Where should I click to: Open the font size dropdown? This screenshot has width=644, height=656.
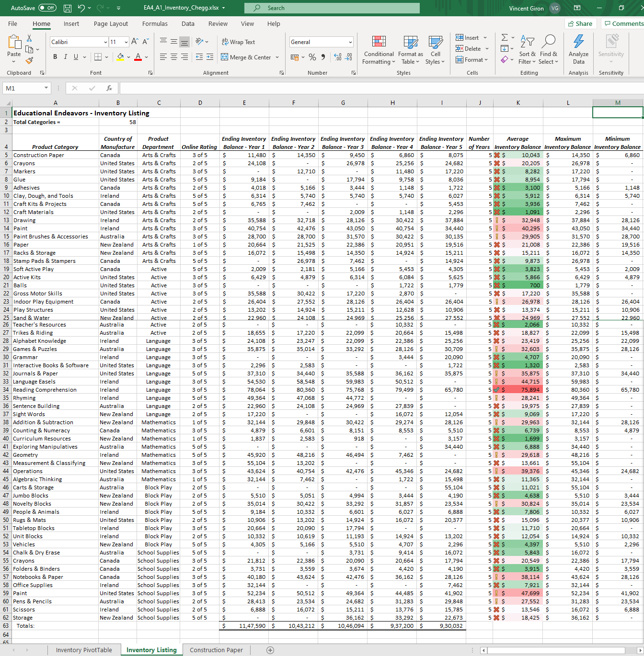point(126,42)
